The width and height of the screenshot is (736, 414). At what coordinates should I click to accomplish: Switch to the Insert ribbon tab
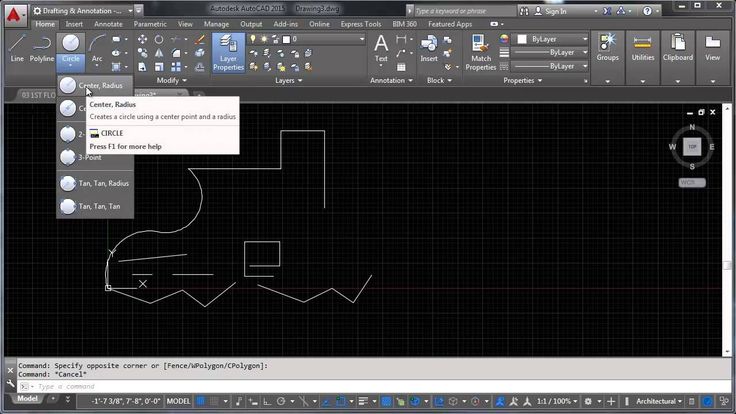(74, 24)
